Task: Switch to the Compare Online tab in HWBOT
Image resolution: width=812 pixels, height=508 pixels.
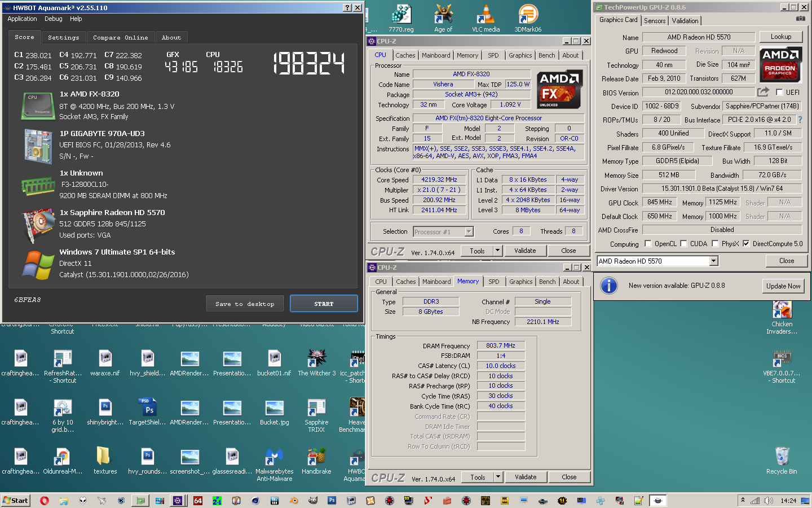Action: (121, 37)
